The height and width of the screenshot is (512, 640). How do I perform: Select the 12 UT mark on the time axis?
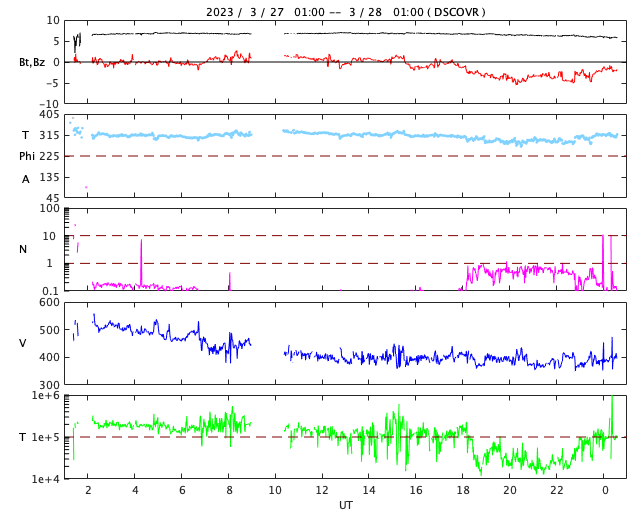tap(322, 491)
